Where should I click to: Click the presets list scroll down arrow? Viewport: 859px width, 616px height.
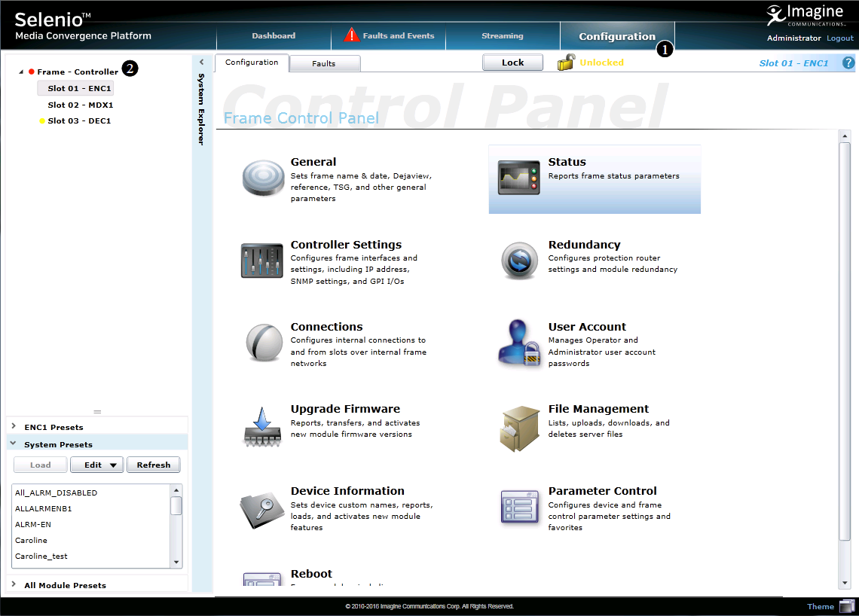(x=176, y=562)
